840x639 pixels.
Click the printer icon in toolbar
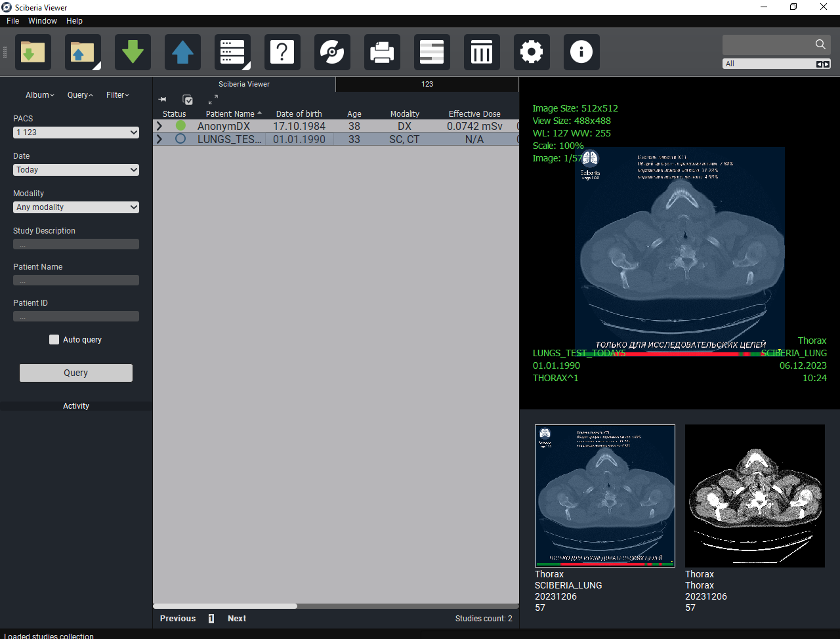click(382, 52)
